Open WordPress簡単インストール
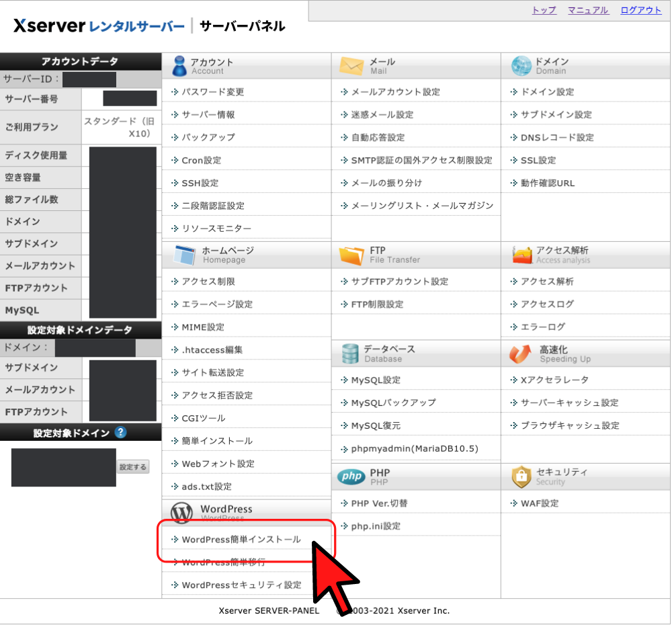 tap(241, 539)
